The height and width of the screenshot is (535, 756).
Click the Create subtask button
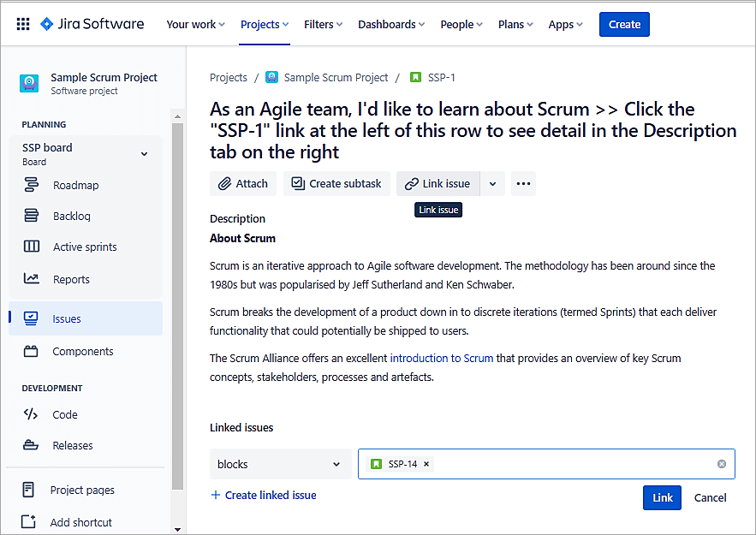336,183
